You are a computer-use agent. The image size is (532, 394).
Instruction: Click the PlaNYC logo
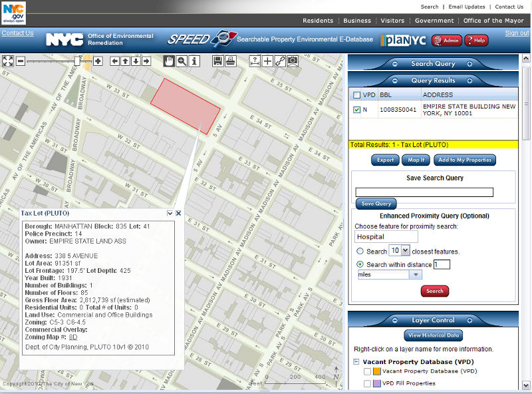(x=404, y=40)
